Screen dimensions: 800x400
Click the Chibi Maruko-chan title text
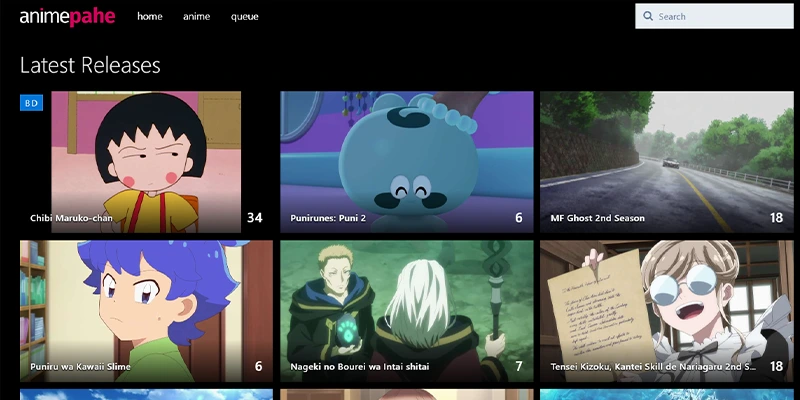tap(71, 218)
